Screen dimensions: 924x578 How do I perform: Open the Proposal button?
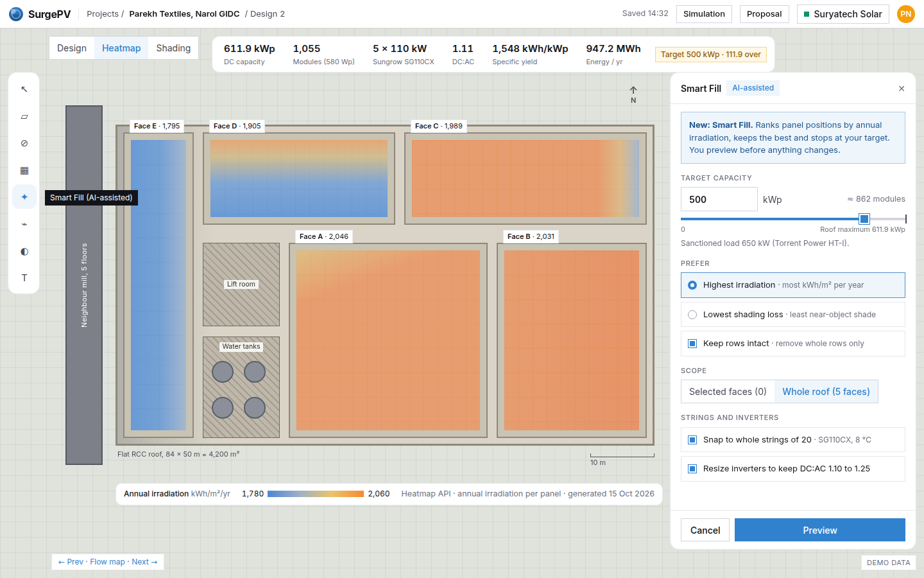coord(764,14)
